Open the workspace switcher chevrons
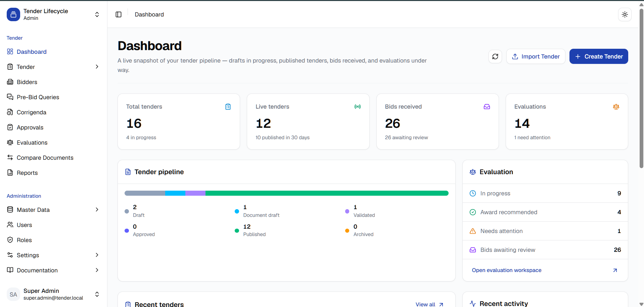This screenshot has width=644, height=307. coord(97,14)
